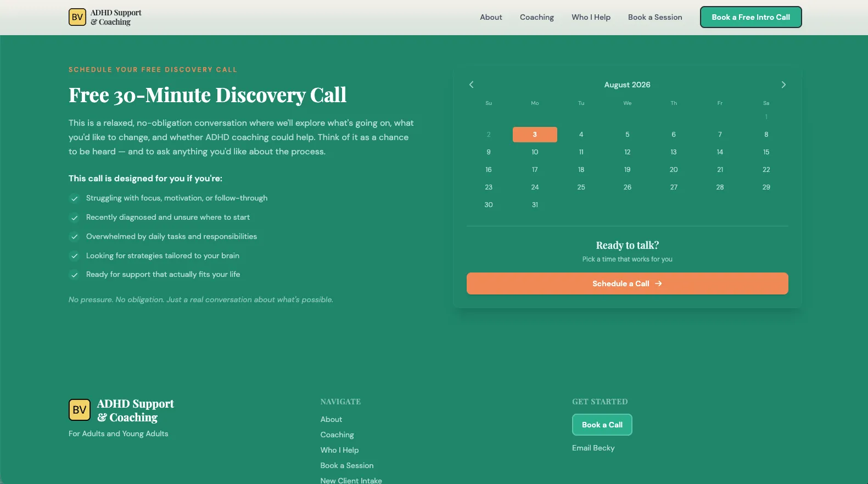Viewport: 868px width, 484px height.
Task: Select August 6 in the calendar
Action: (x=674, y=135)
